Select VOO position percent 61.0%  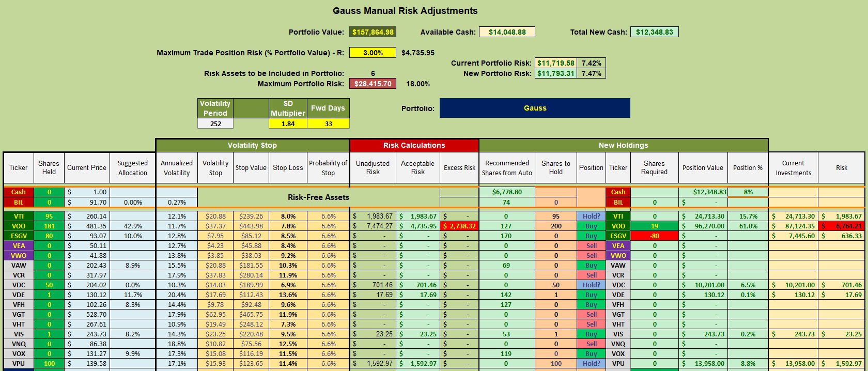click(748, 226)
